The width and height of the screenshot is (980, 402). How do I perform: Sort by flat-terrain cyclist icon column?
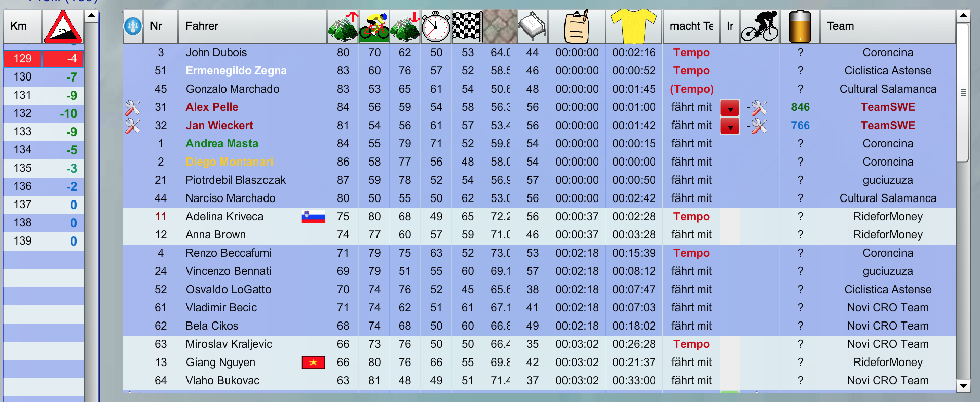click(374, 26)
